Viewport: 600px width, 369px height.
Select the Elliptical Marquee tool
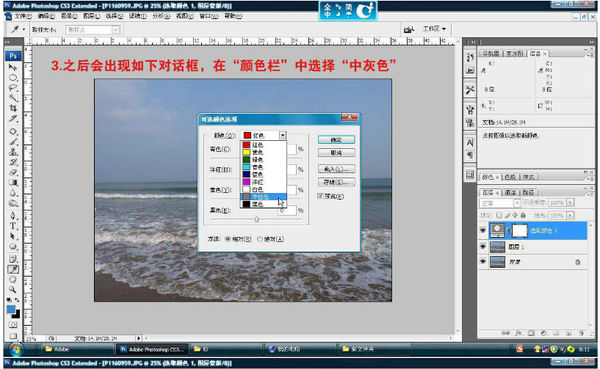pyautogui.click(x=13, y=78)
